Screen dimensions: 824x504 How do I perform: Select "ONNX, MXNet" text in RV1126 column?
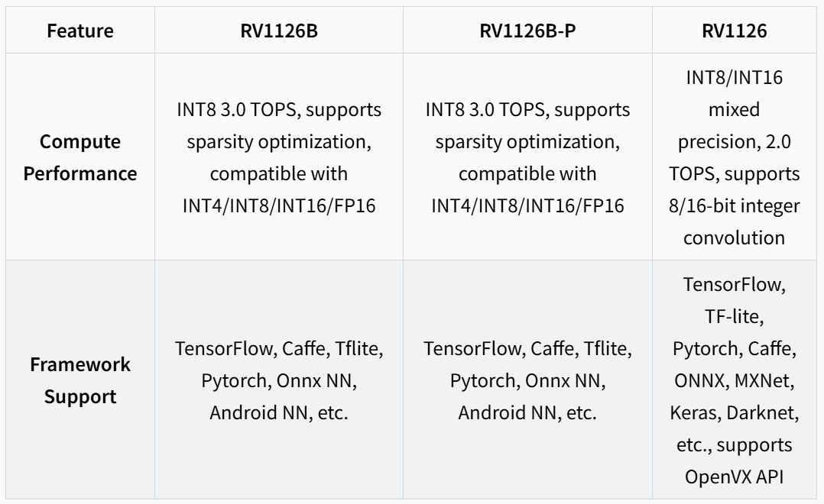[x=734, y=381]
